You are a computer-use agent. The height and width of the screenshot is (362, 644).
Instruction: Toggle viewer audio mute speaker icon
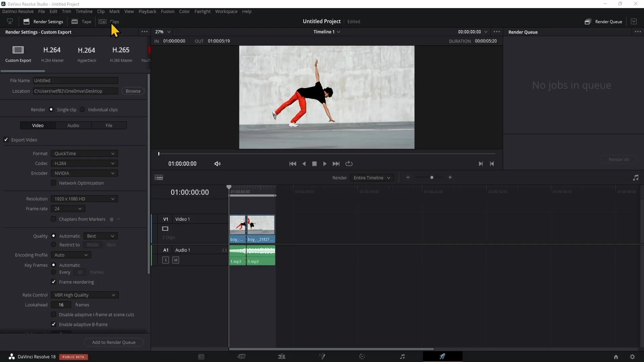(217, 164)
